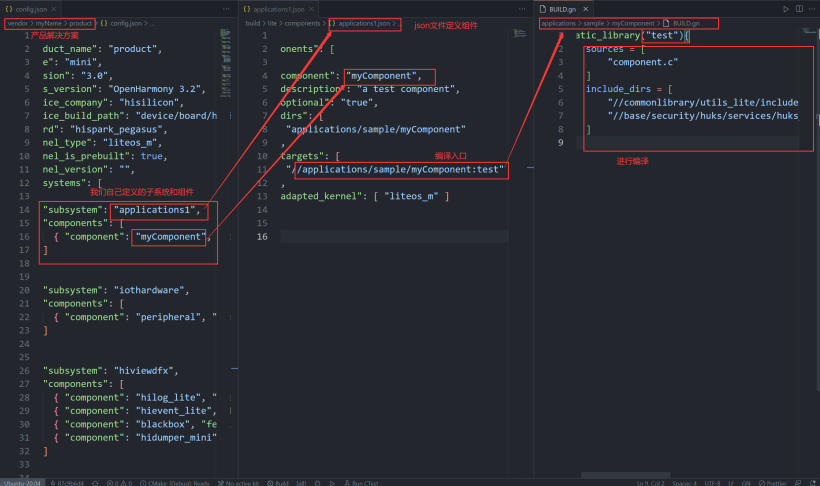Click the CMake Build status bar button
The height and width of the screenshot is (486, 820).
click(x=278, y=483)
